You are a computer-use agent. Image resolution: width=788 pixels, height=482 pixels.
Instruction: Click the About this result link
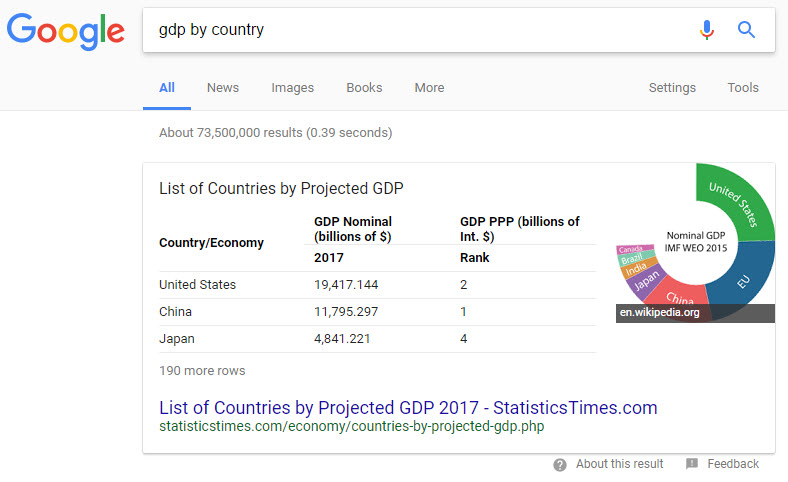coord(619,464)
